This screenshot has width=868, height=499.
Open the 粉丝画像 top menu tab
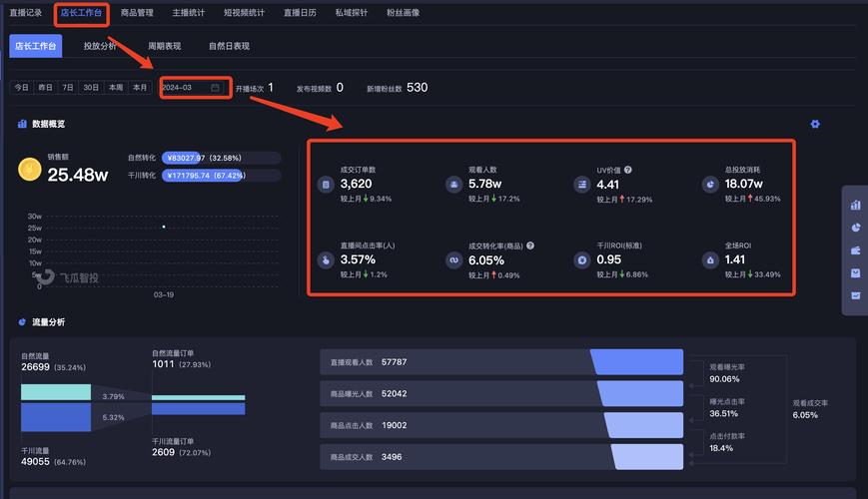pos(404,13)
